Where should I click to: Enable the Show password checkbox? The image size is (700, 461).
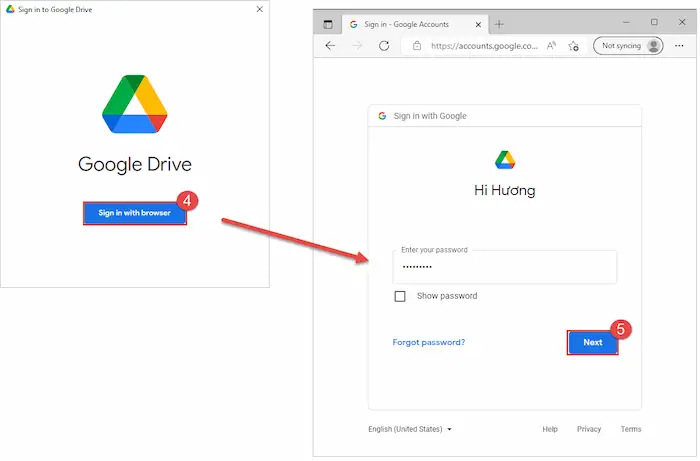[x=400, y=296]
